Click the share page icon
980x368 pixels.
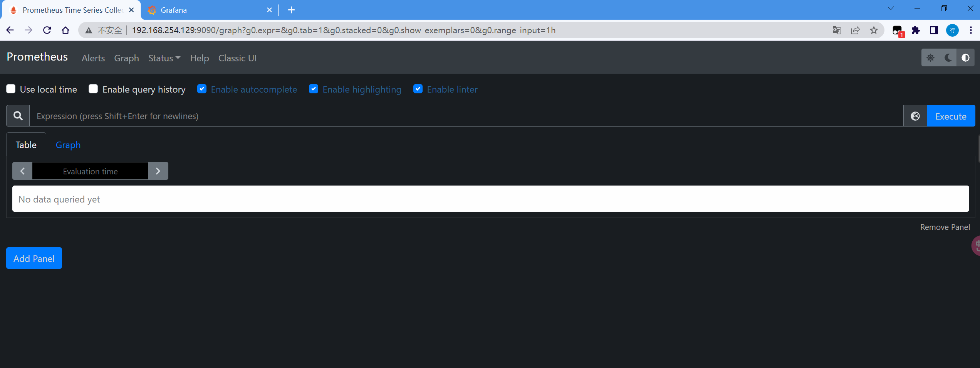coord(855,30)
